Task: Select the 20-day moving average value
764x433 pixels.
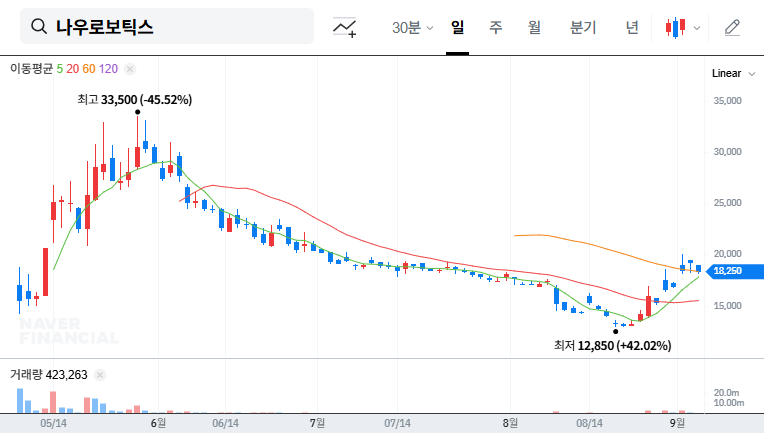Action: tap(73, 69)
